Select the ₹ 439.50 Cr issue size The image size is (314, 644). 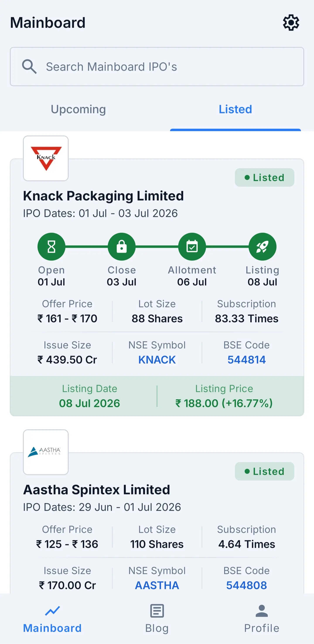pyautogui.click(x=67, y=360)
